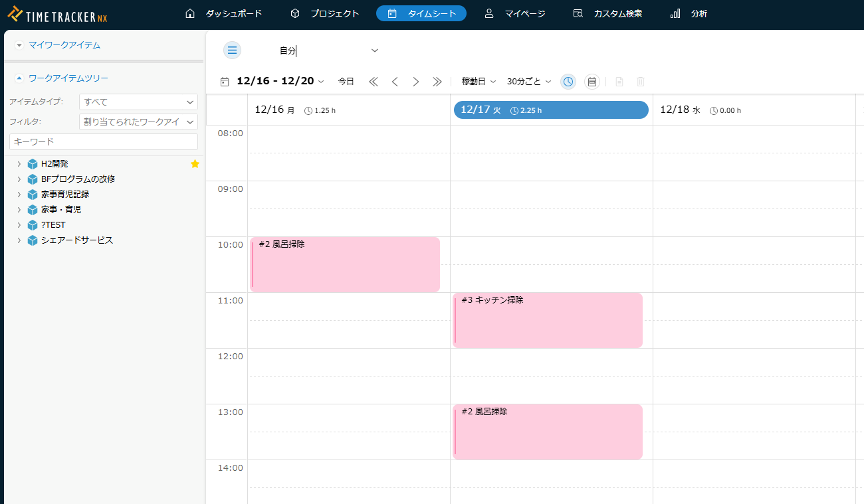
Task: Toggle the sidebar hamburger menu button
Action: 232,50
